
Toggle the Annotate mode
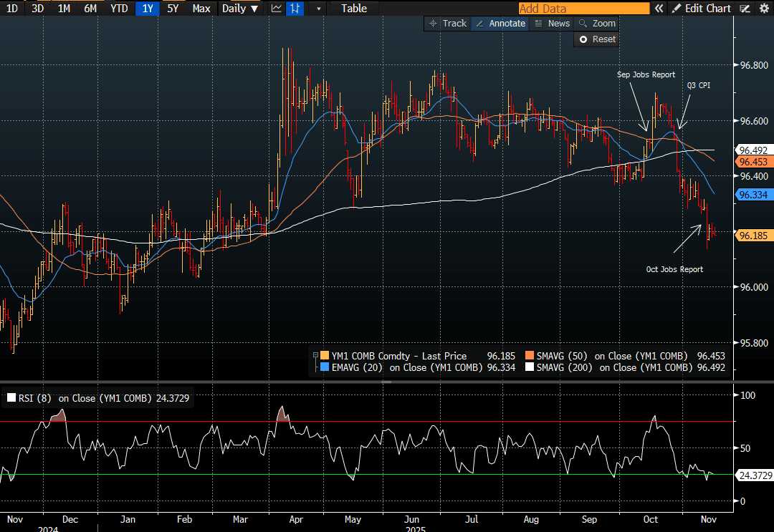click(x=500, y=24)
